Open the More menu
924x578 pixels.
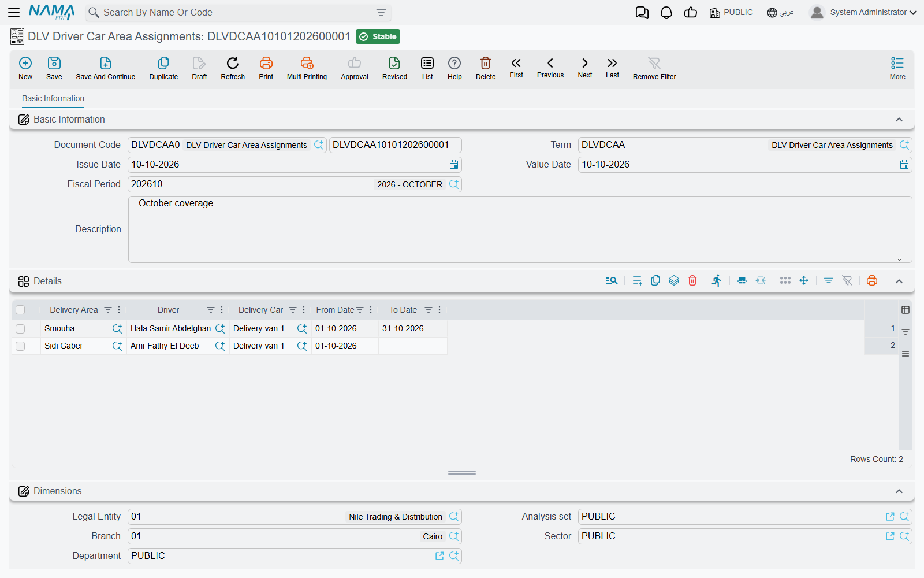pos(897,68)
